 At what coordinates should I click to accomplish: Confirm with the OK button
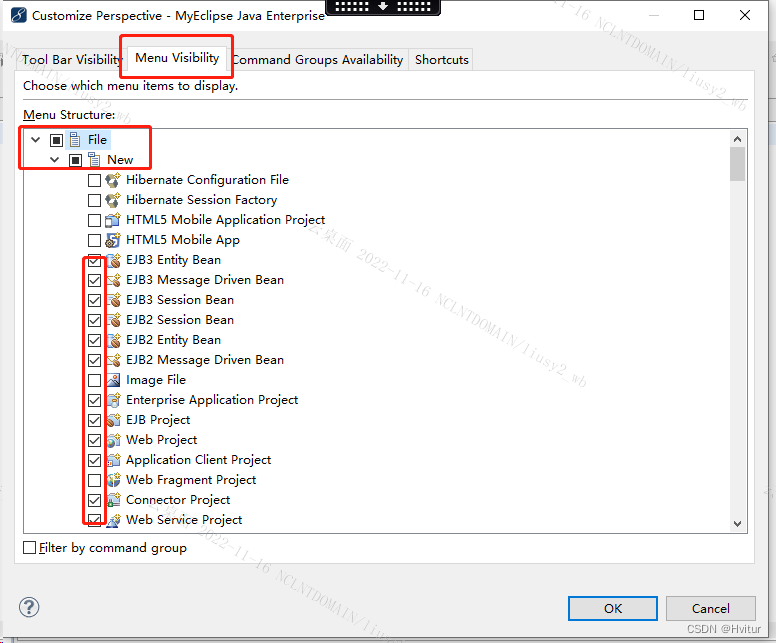[x=613, y=608]
